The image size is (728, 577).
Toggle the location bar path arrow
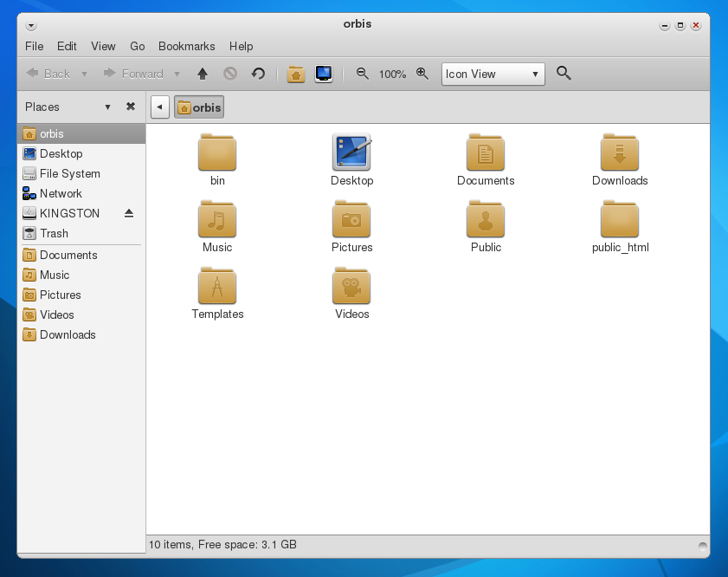159,107
